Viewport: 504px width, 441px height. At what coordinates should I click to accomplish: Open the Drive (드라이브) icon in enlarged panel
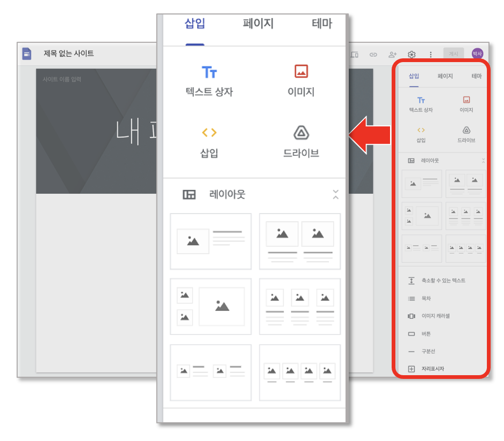(301, 132)
